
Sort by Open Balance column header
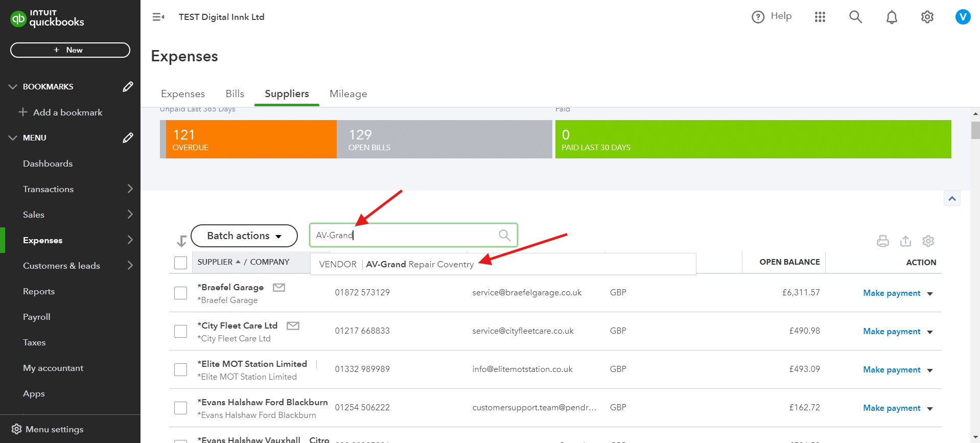[789, 262]
